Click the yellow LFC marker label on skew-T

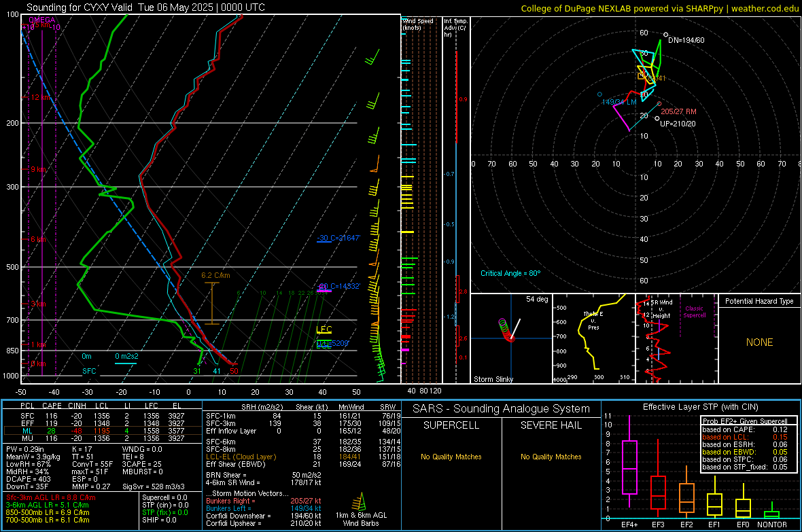click(x=324, y=330)
